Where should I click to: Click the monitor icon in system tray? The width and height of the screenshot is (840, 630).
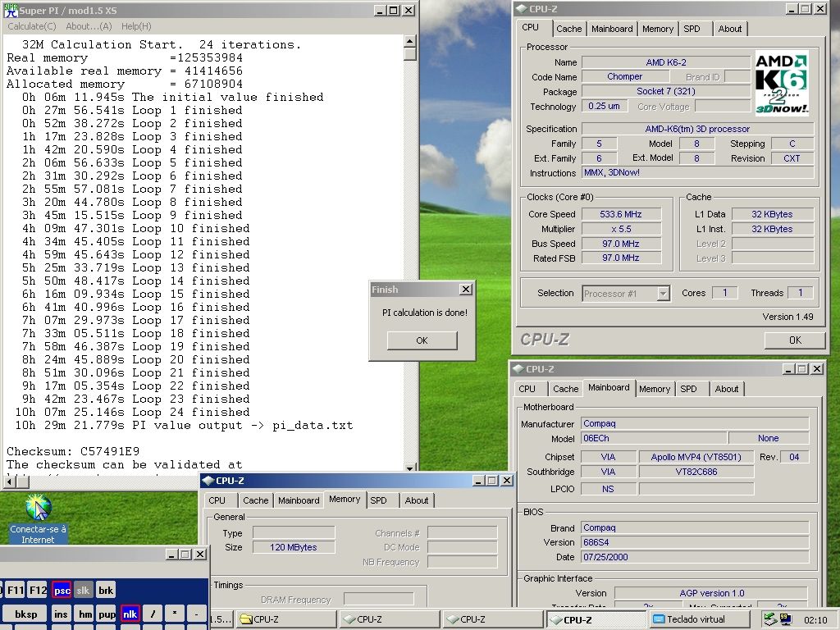coord(786,619)
